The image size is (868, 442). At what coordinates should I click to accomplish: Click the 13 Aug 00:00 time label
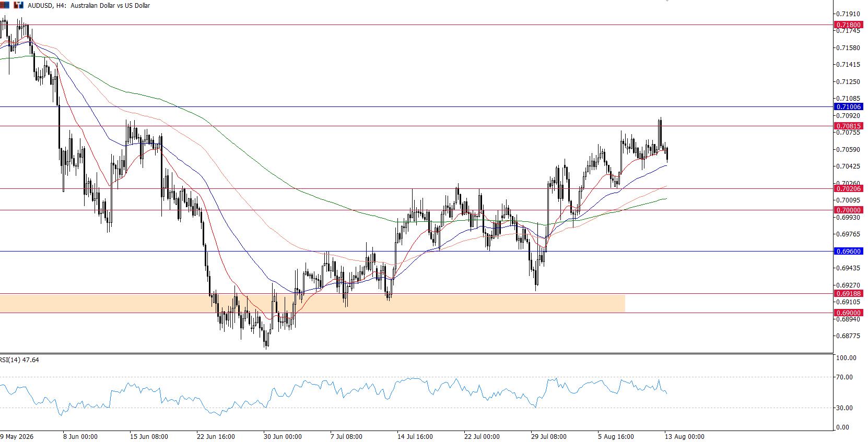coord(684,436)
